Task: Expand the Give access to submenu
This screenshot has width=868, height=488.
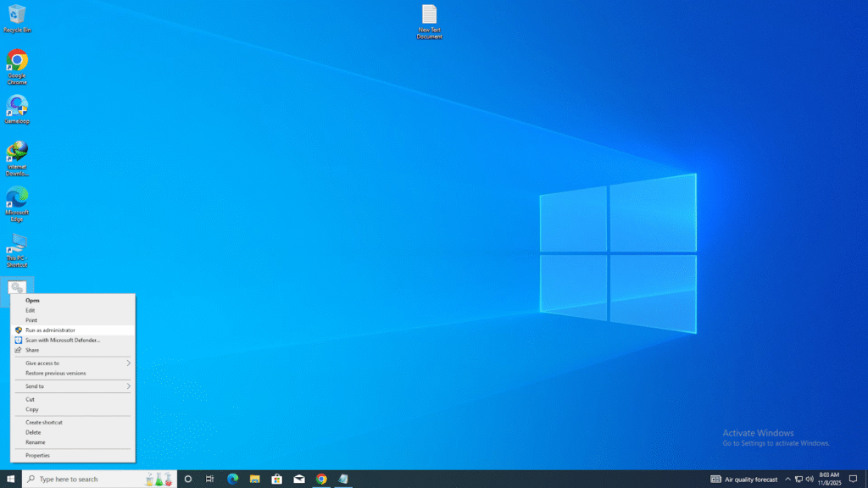Action: [x=73, y=363]
